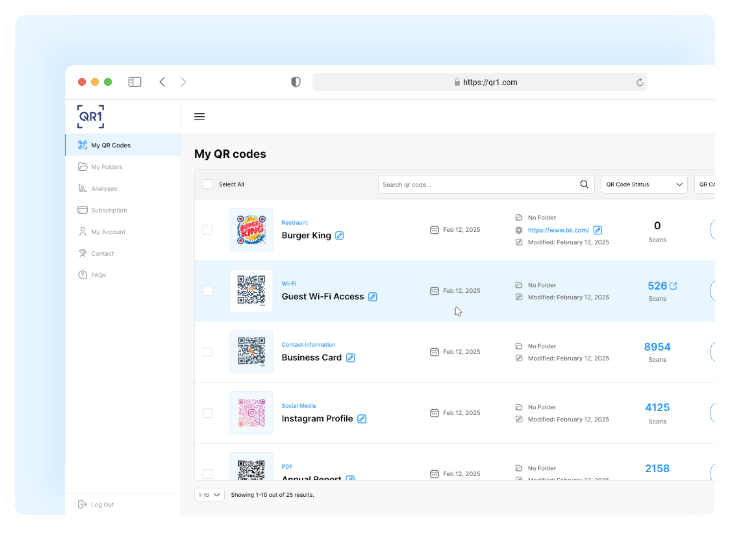Click the edit icon next to Guest Wi-Fi Access
This screenshot has height=540, width=740.
pos(373,297)
